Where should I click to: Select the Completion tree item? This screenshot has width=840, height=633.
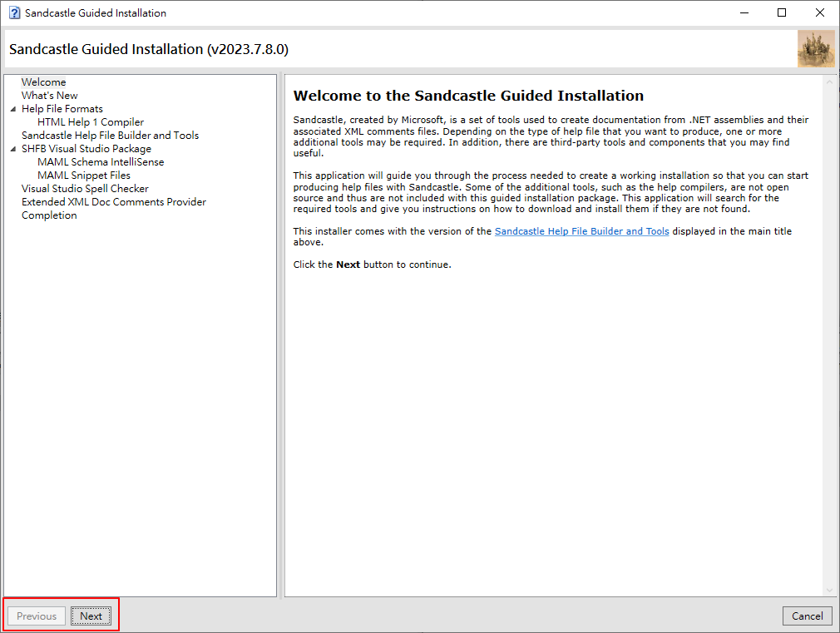point(49,215)
